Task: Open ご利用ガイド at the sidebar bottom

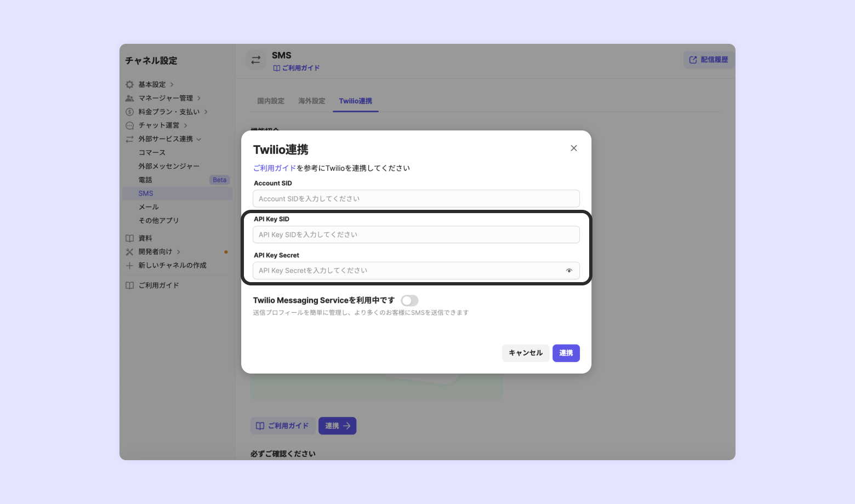Action: click(158, 285)
